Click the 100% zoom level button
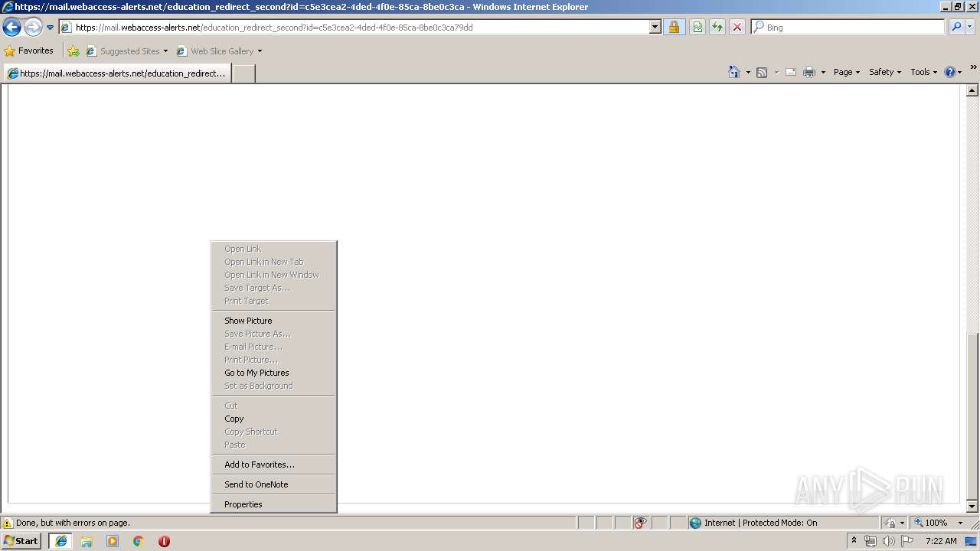Viewport: 980px width, 551px height. [x=931, y=523]
